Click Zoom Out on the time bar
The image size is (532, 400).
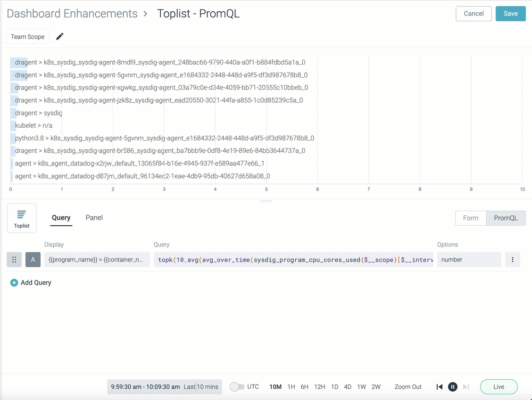tap(408, 387)
